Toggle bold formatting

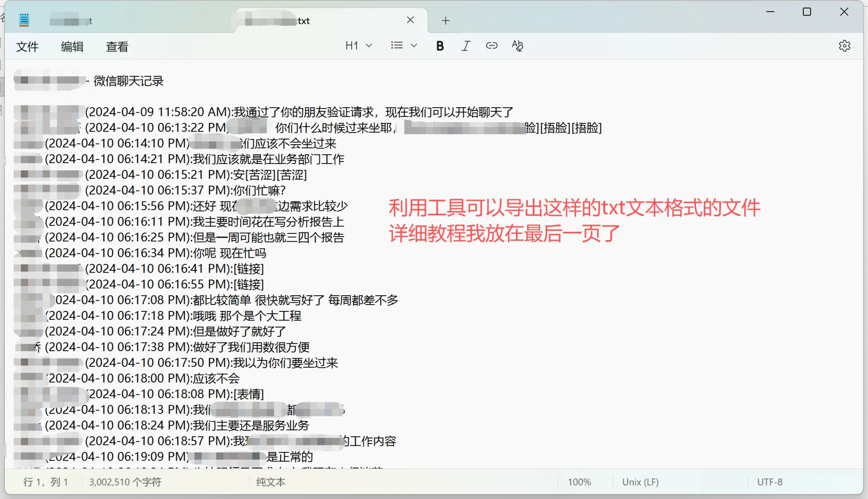pyautogui.click(x=440, y=45)
